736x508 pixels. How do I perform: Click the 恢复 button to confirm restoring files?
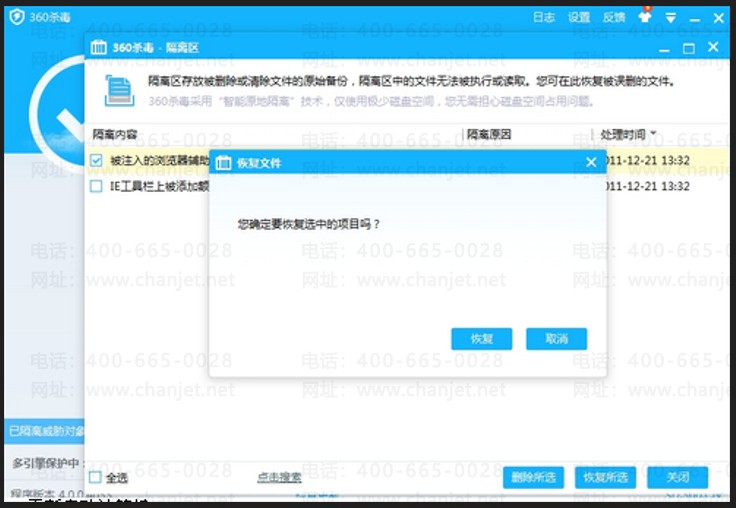(x=482, y=339)
